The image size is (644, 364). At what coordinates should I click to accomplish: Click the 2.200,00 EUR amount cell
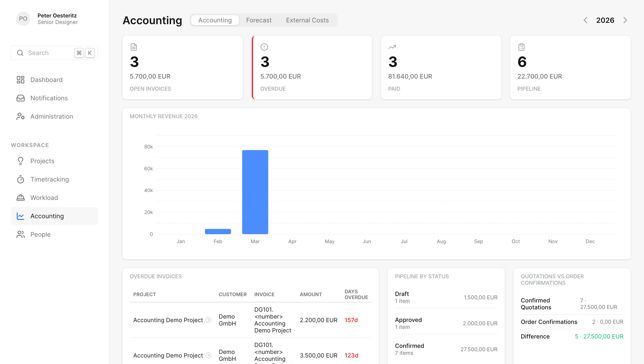318,320
